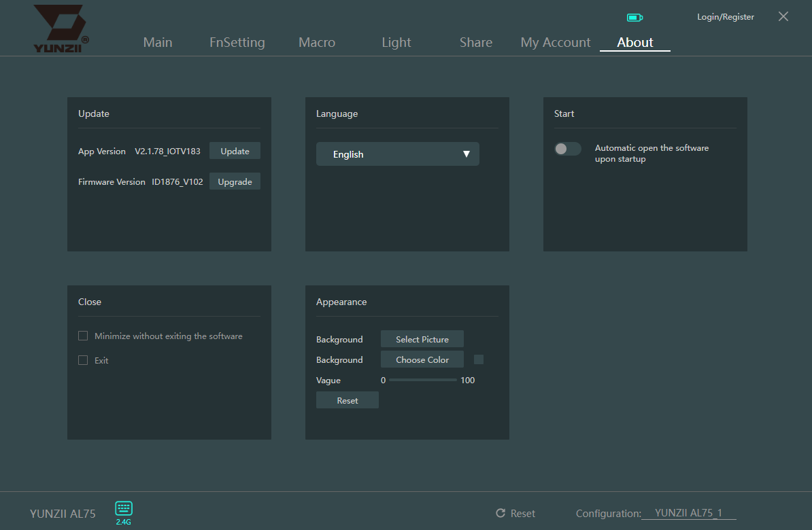Open the Configuration YUNZII AL75_1 selector
812x530 pixels.
(688, 514)
